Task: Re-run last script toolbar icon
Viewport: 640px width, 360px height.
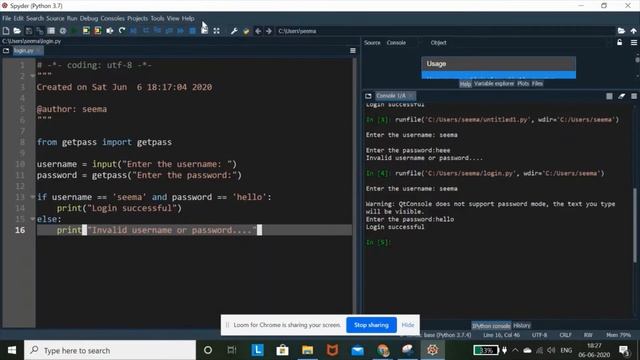Action: click(x=122, y=31)
